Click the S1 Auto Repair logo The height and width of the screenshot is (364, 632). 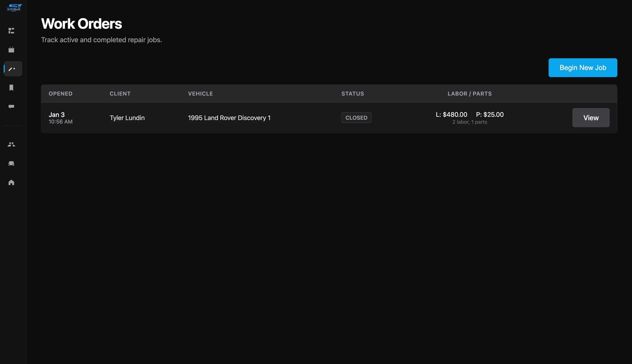[x=14, y=7]
